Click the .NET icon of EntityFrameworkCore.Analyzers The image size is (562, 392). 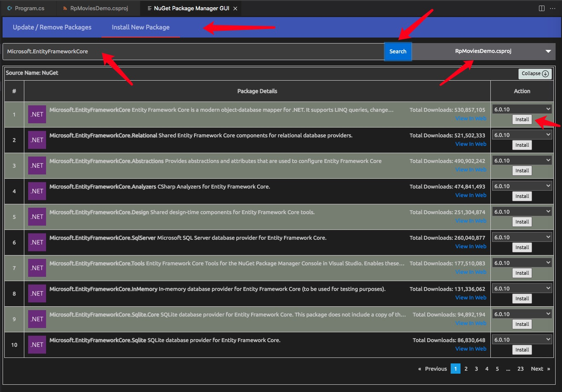pos(37,191)
